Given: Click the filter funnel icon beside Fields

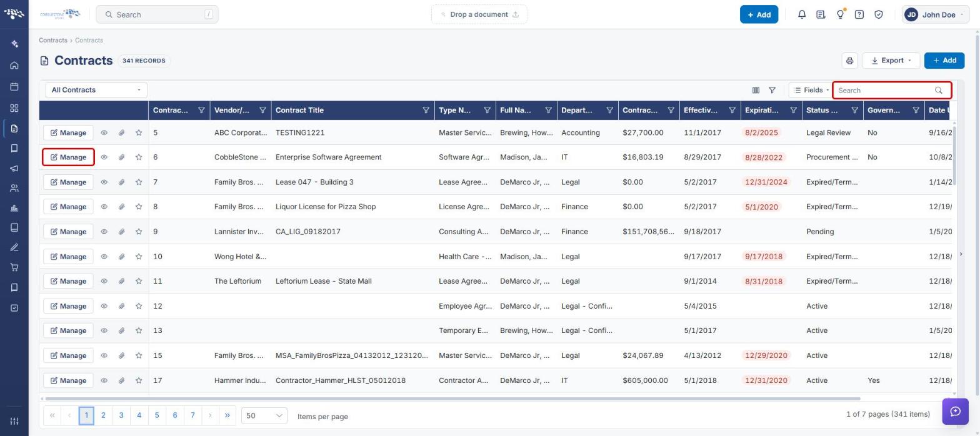Looking at the screenshot, I should point(772,91).
